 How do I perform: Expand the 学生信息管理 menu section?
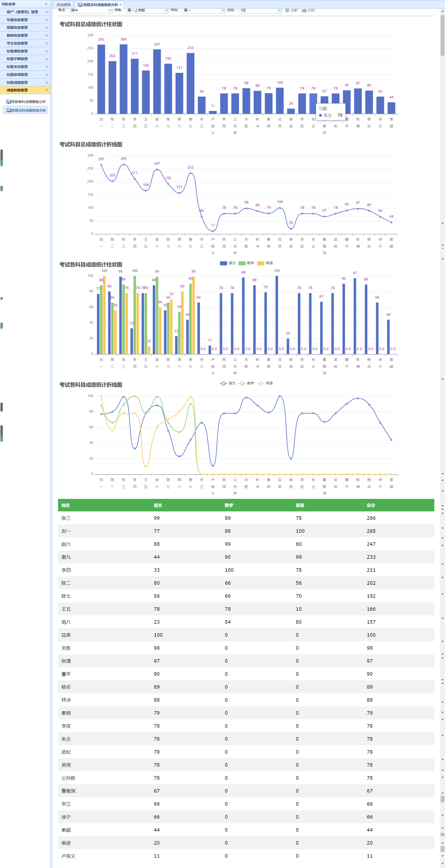(25, 43)
